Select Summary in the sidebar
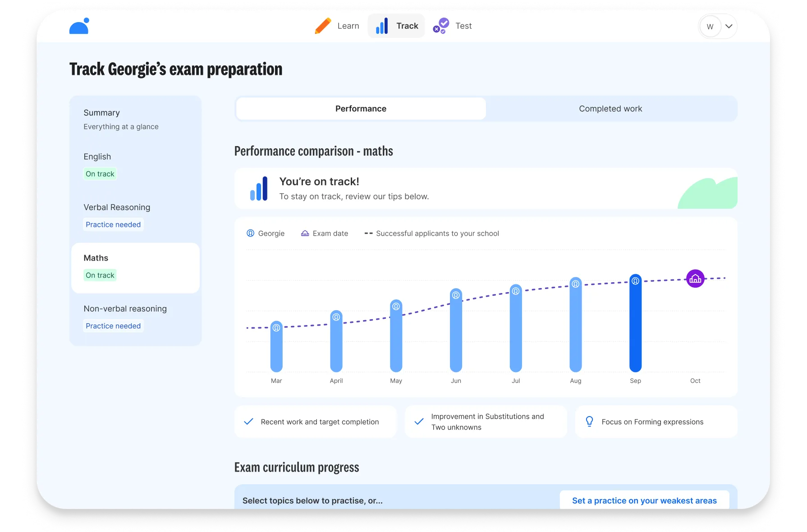807x532 pixels. 135,119
